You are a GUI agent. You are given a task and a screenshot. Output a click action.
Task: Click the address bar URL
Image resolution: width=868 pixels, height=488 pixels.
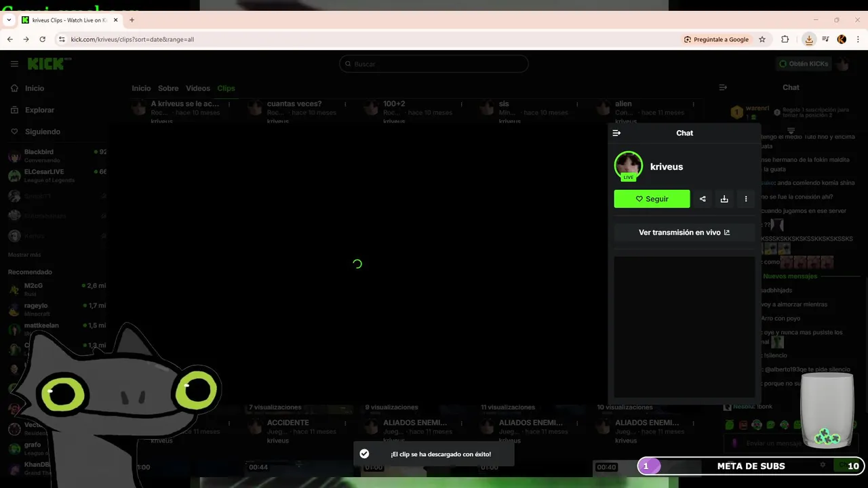132,39
